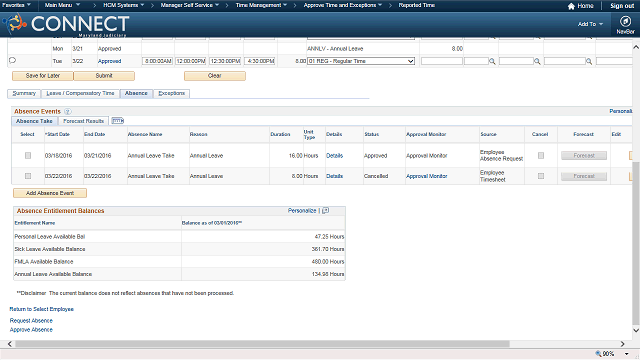Click the entitlement balances popup window icon

click(325, 211)
